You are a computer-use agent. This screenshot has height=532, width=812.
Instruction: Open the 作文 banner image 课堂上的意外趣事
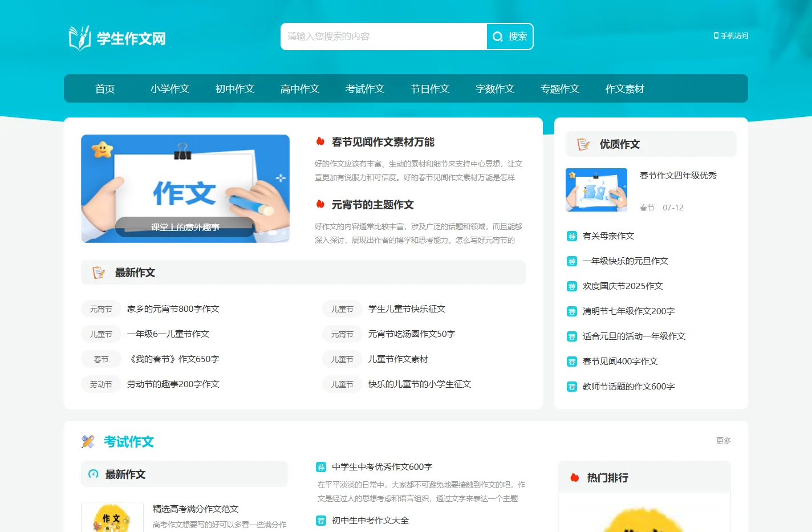[185, 189]
